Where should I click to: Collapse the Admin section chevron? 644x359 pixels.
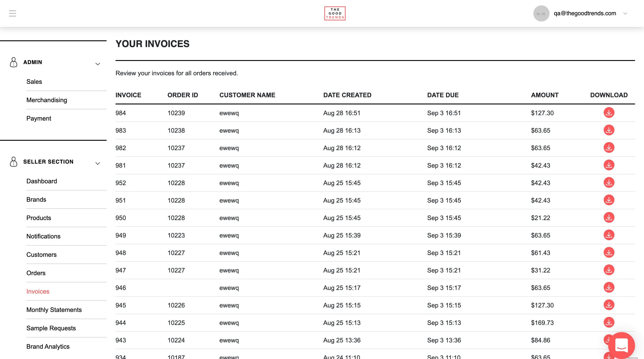[98, 64]
